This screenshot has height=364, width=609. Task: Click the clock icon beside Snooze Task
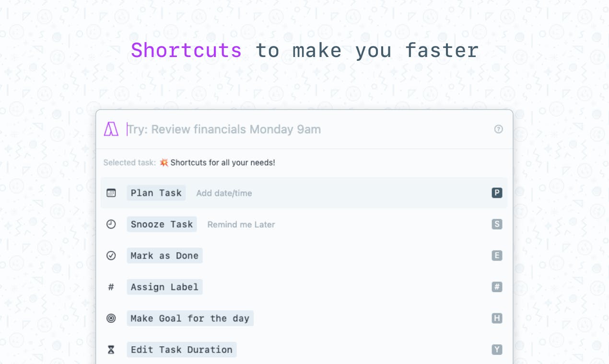pos(111,224)
